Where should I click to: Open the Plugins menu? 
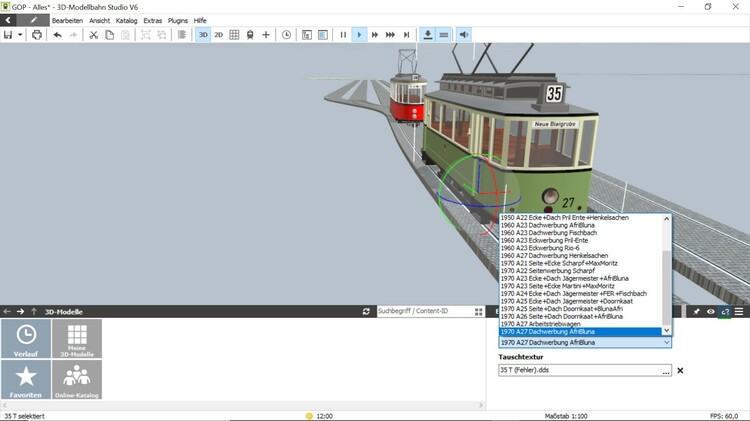pos(177,20)
